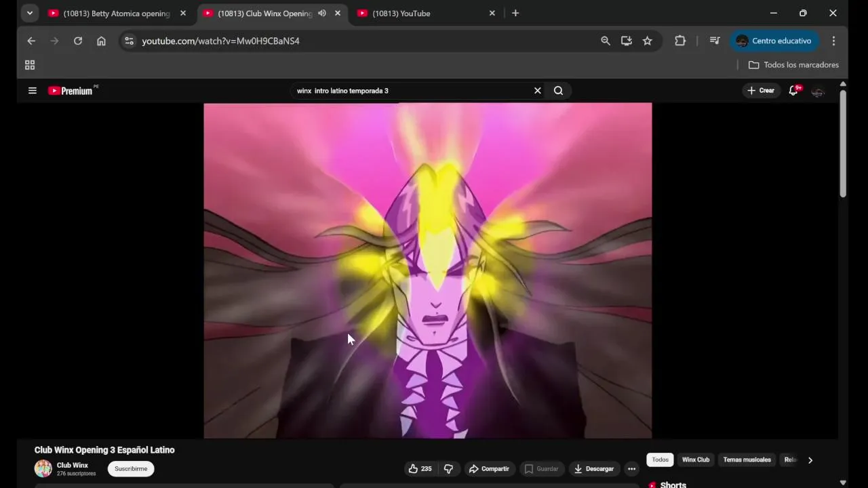The width and height of the screenshot is (868, 488).
Task: Run the search with the magnifier button
Action: tap(558, 91)
